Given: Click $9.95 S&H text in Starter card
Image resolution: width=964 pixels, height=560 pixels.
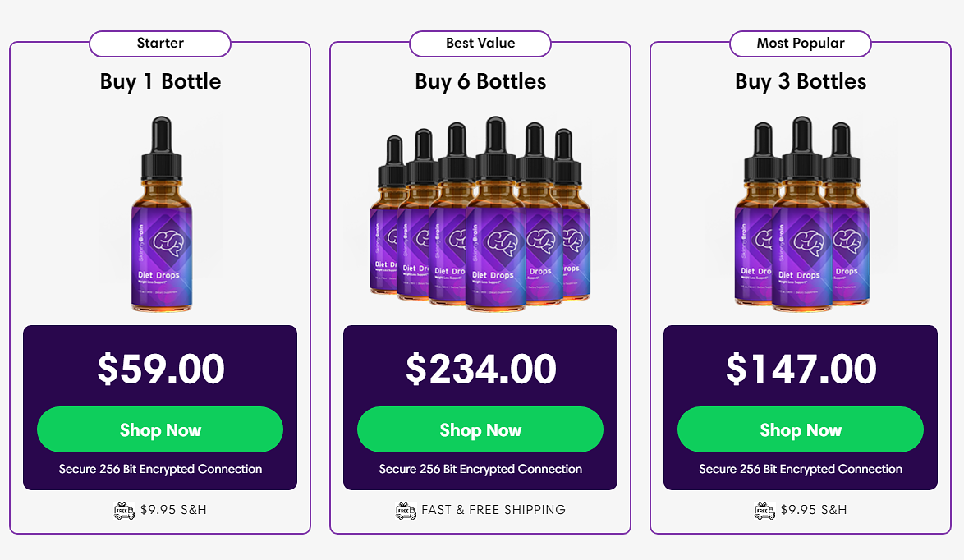Looking at the screenshot, I should [x=173, y=510].
